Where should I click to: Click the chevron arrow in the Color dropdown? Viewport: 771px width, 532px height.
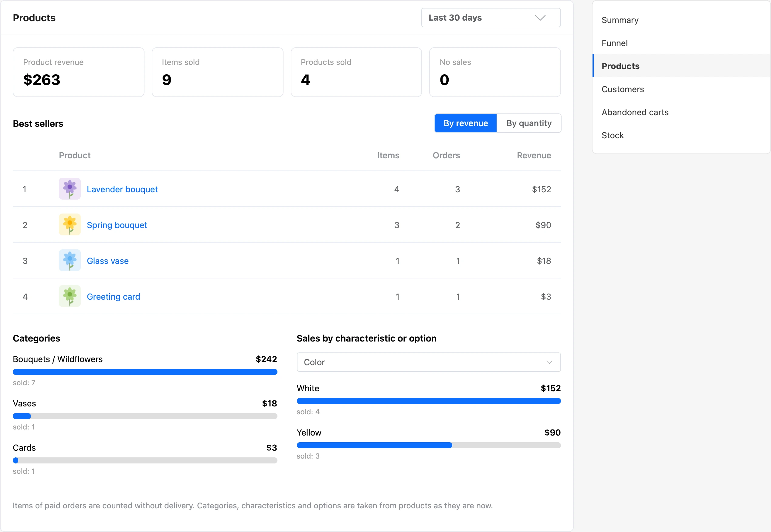[549, 362]
